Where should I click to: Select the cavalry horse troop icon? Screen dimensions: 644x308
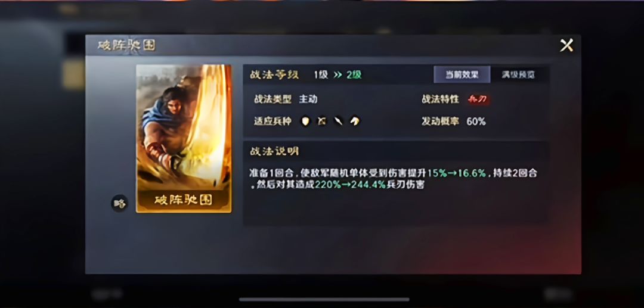[355, 122]
